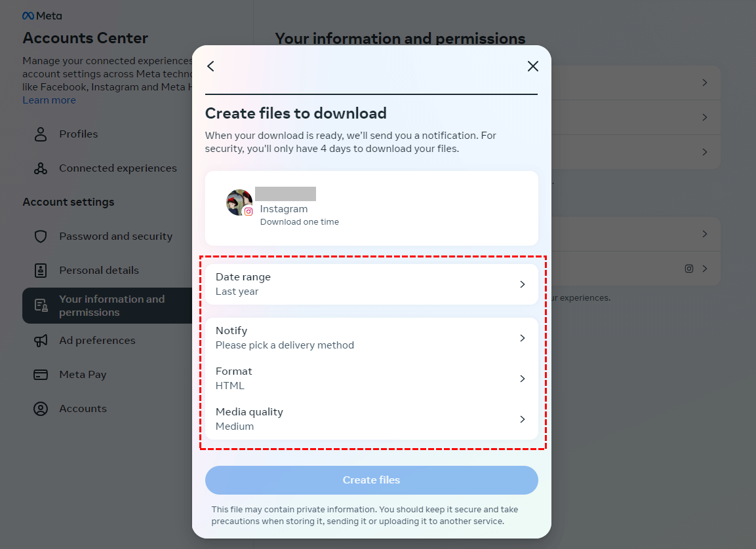Select the Instagram account card

(371, 208)
